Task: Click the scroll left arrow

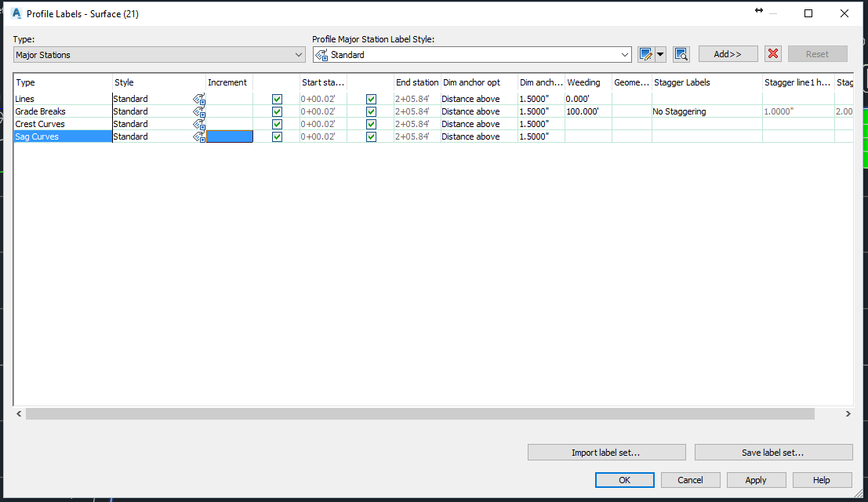Action: (19, 414)
